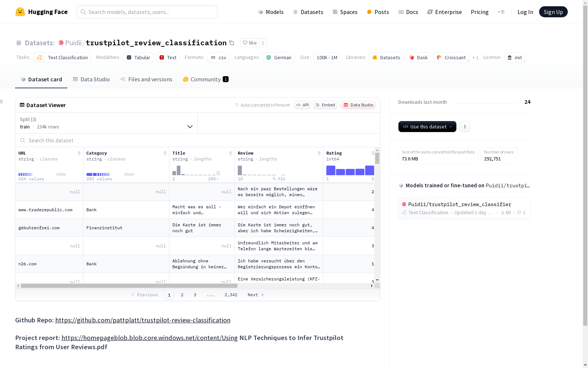Open the Puidii/trustpilot_review_classifier model card
Viewport: 588px width, 368px height.
(x=464, y=208)
